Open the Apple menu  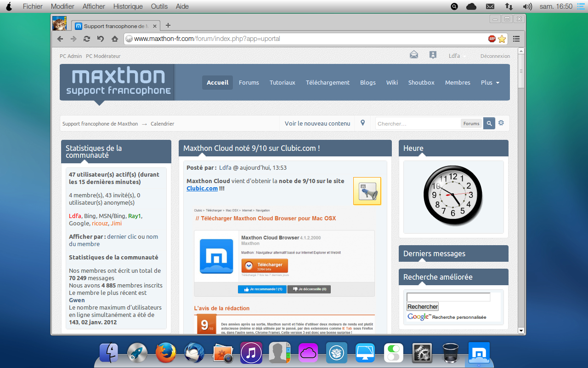click(9, 6)
